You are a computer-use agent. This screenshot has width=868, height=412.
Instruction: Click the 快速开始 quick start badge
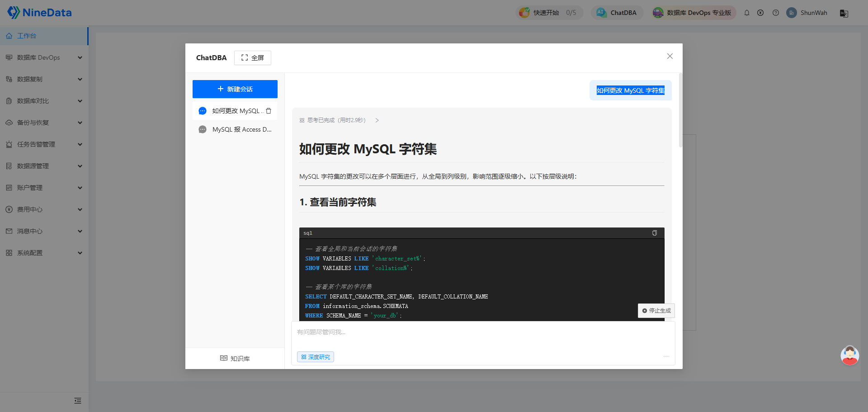(x=549, y=13)
